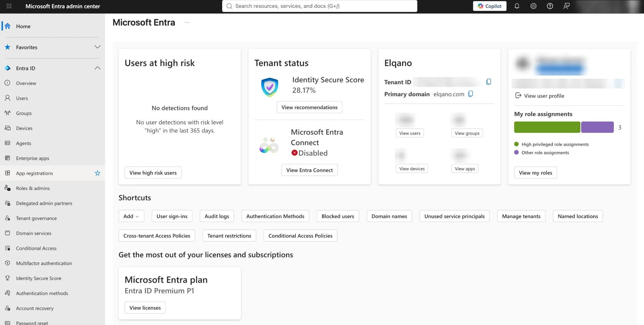Open the Named locations shortcut
Image resolution: width=644 pixels, height=325 pixels.
click(x=578, y=216)
